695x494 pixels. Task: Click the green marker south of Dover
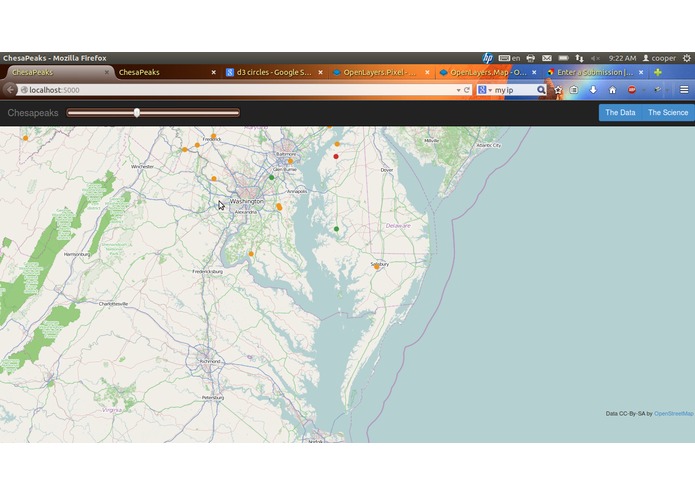point(336,229)
